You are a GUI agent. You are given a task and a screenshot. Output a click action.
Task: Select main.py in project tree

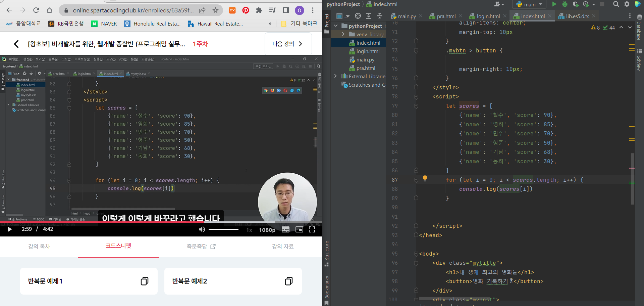pyautogui.click(x=362, y=60)
